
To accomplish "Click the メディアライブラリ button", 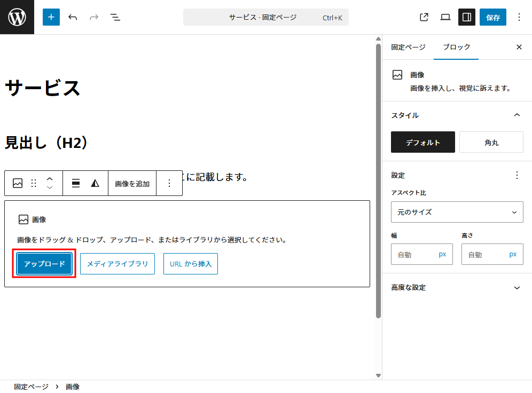I will click(118, 264).
